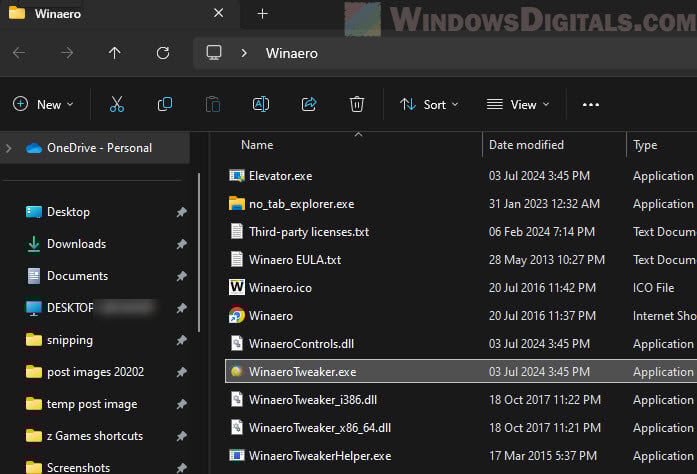Click the This PC monitor icon in address bar
697x474 pixels.
[x=214, y=53]
